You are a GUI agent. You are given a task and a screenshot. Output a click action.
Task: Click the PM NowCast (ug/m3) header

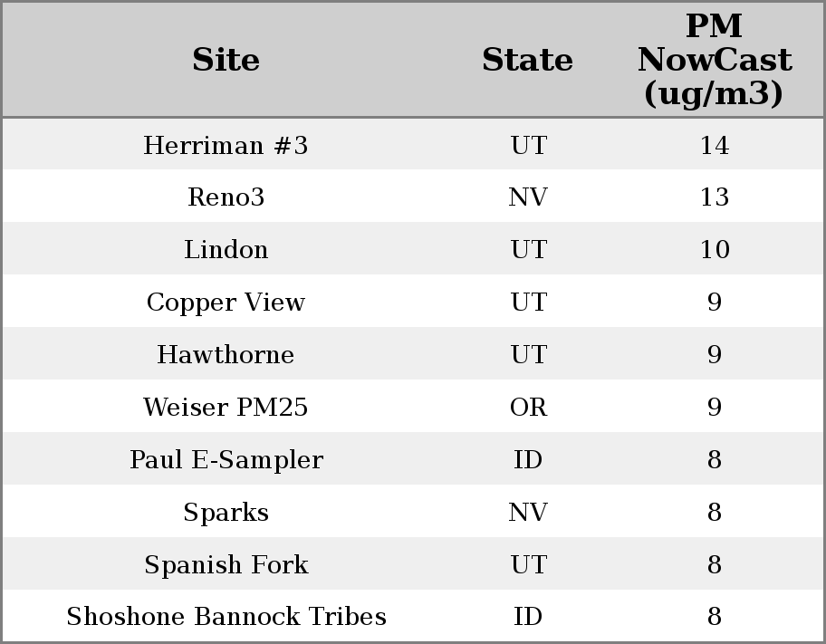714,60
